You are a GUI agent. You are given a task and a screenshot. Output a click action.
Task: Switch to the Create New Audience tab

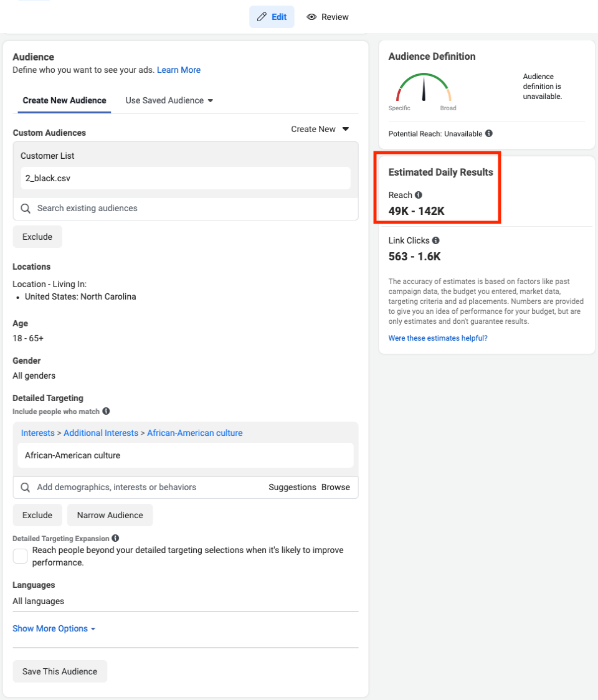(64, 100)
